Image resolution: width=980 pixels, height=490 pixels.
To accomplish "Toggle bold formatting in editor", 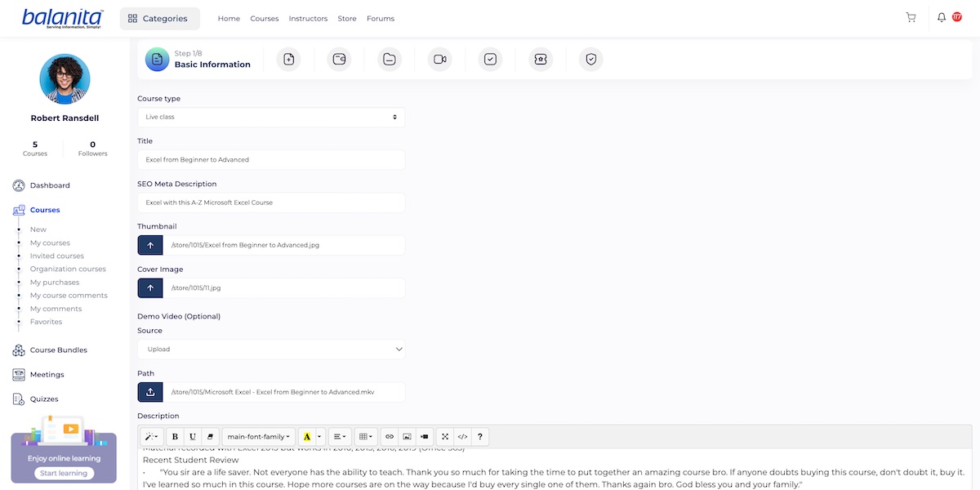I will click(175, 437).
